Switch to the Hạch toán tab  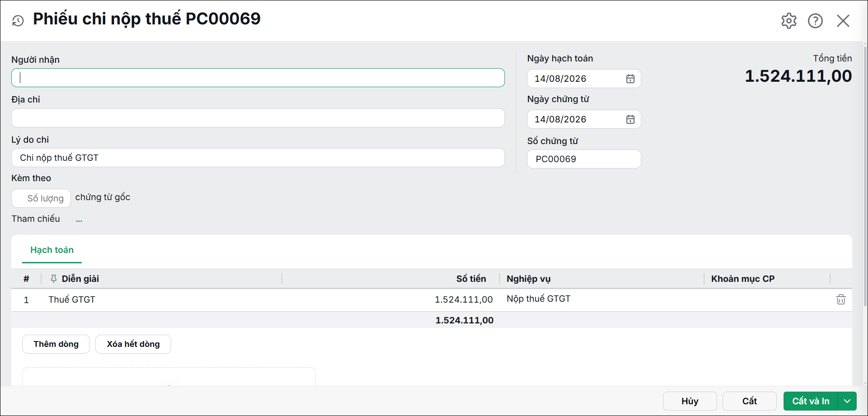coord(52,250)
